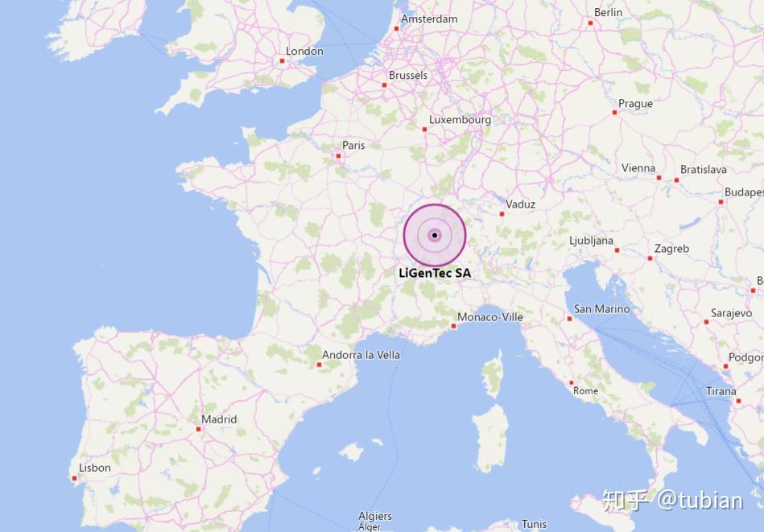Select the Zagreb city marker

pos(650,258)
